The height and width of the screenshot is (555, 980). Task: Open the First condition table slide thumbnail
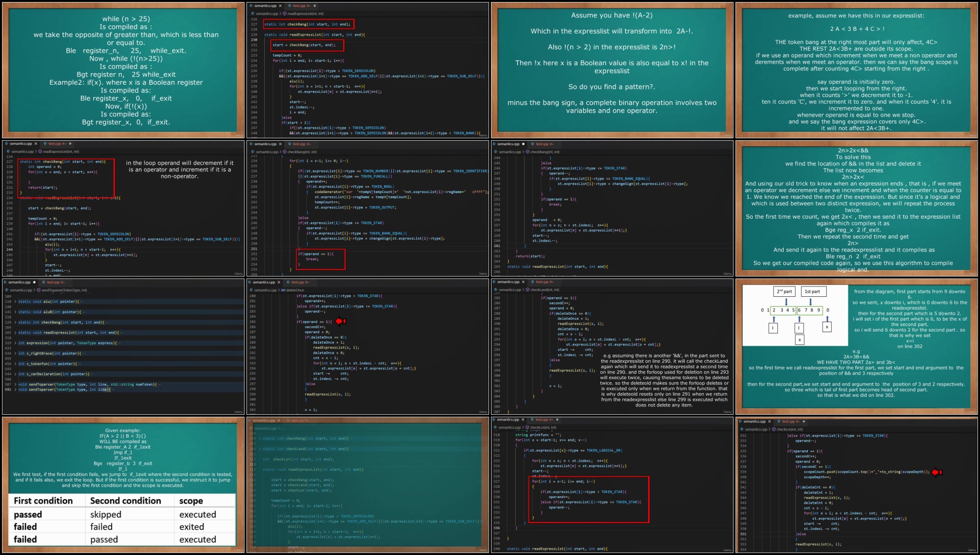point(123,485)
